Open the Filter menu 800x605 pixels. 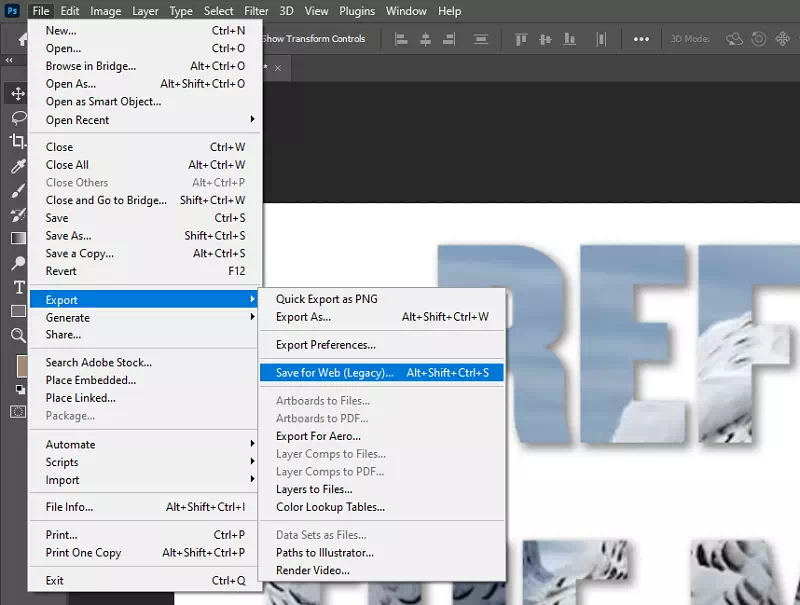pos(256,11)
